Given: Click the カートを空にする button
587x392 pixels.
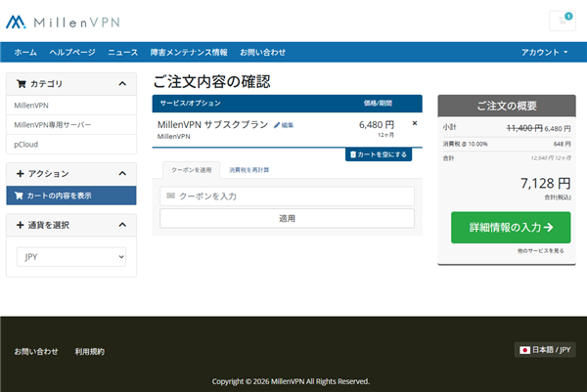Looking at the screenshot, I should coord(379,154).
